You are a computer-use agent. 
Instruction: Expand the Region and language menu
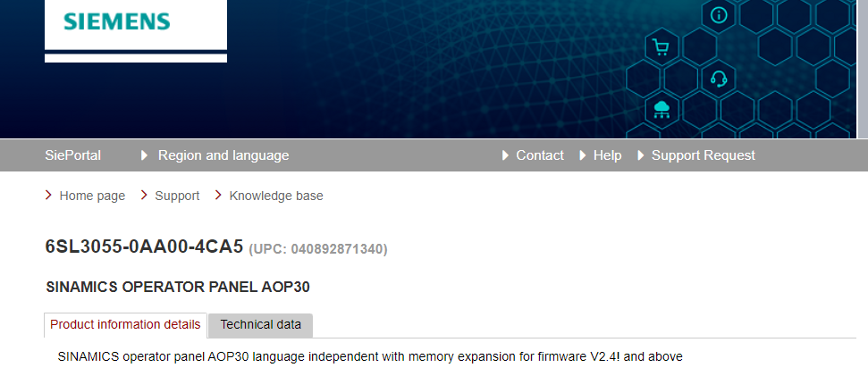(223, 155)
